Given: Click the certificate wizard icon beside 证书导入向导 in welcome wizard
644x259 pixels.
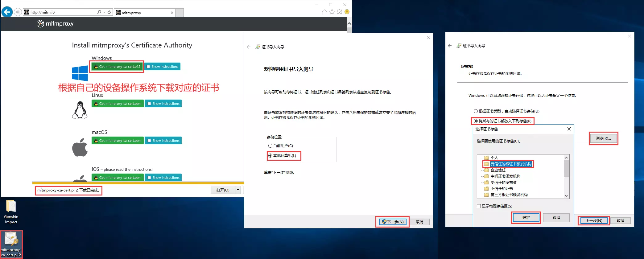Looking at the screenshot, I should coord(258,47).
